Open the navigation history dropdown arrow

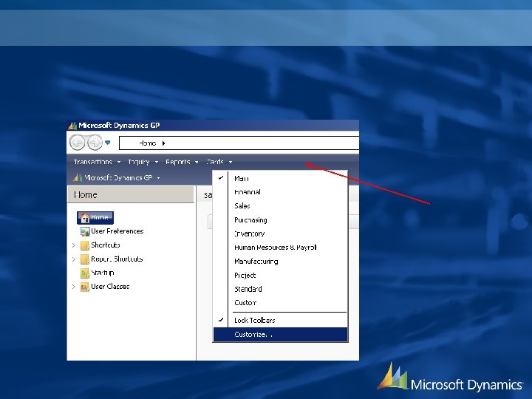point(108,143)
